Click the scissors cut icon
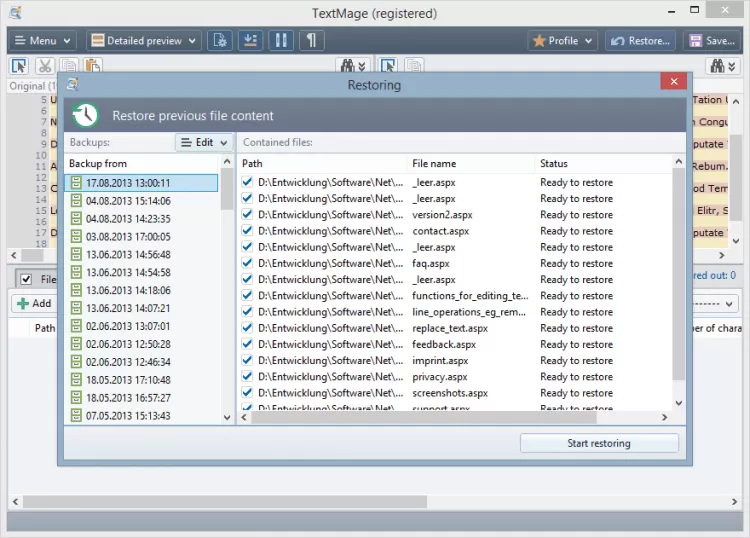750x538 pixels. pos(45,66)
